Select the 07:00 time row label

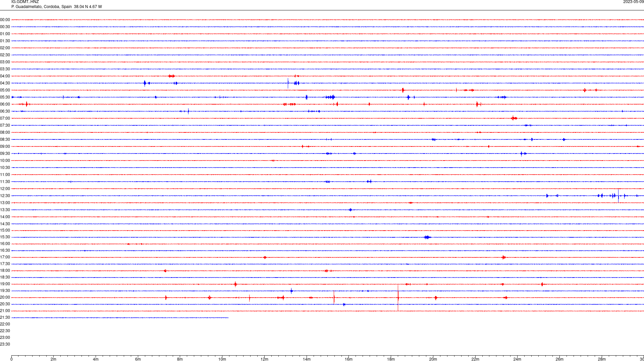pyautogui.click(x=5, y=118)
